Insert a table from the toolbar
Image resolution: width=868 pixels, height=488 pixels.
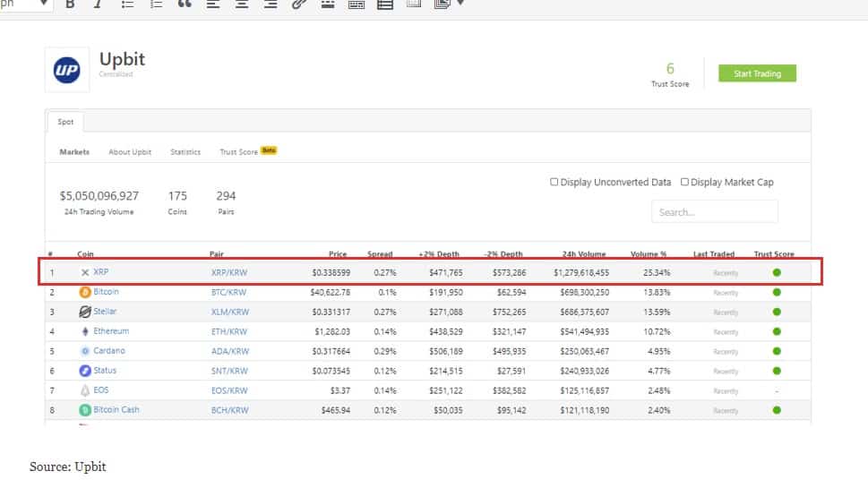[x=384, y=4]
